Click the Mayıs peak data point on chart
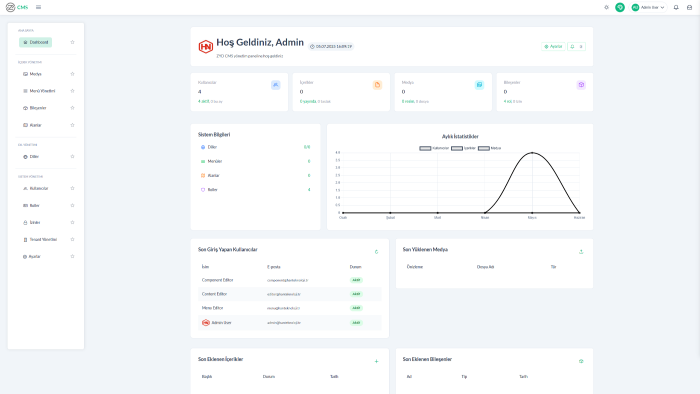This screenshot has height=394, width=700. tap(532, 153)
